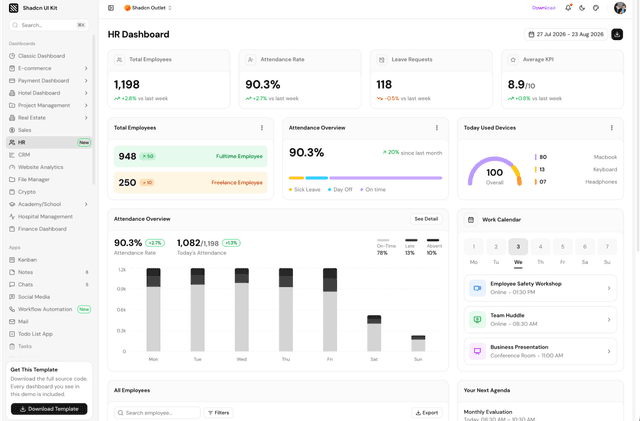Open Employee Safety Workshop event chevron
Image resolution: width=640 pixels, height=421 pixels.
[x=609, y=288]
